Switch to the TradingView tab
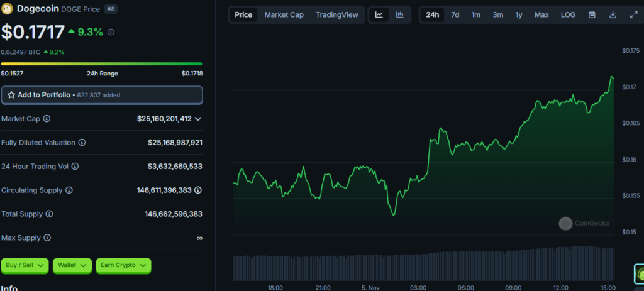This screenshot has height=291, width=644. point(337,15)
